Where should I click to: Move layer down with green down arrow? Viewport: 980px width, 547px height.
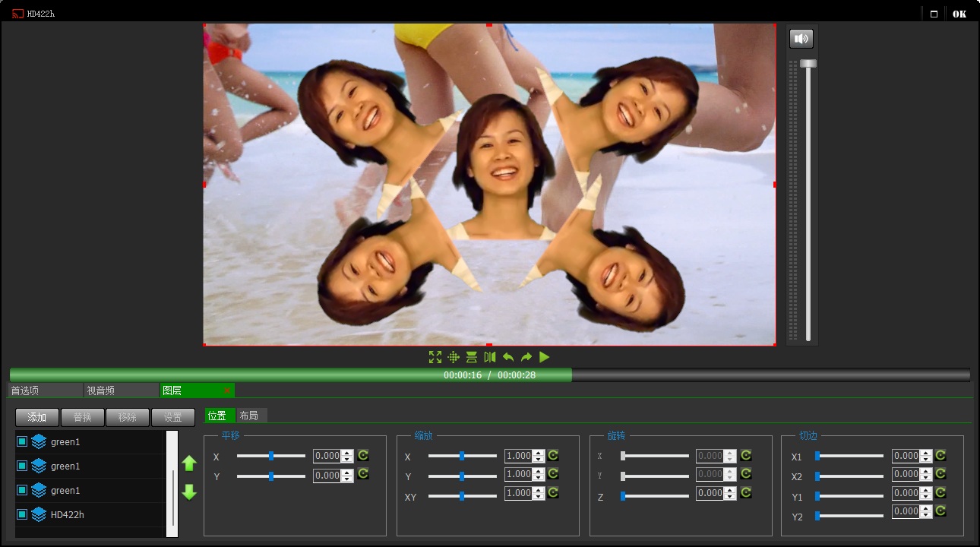(189, 492)
